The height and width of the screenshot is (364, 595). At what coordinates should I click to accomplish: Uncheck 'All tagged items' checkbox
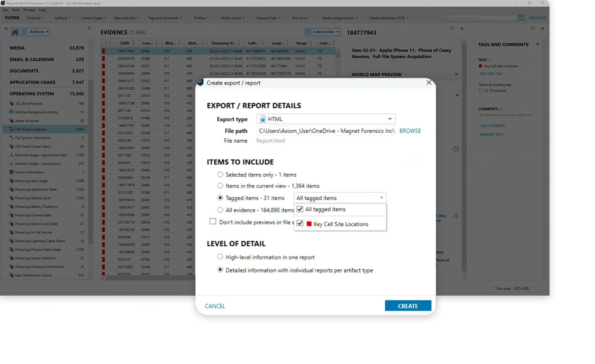pyautogui.click(x=300, y=209)
